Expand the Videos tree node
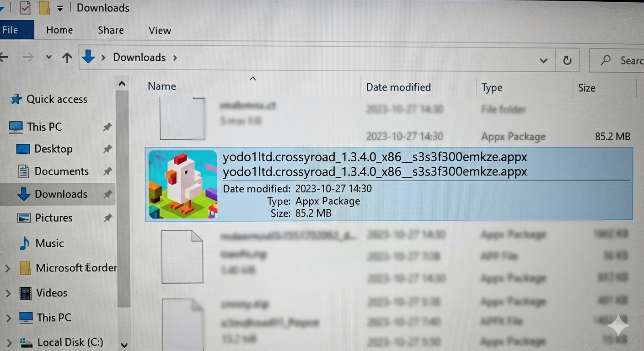Viewport: 644px width, 351px height. tap(8, 293)
